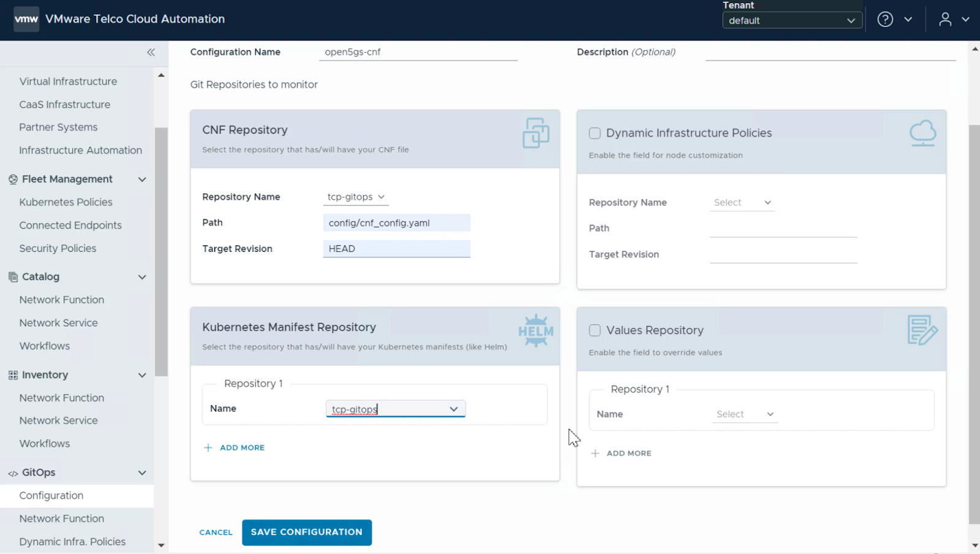The height and width of the screenshot is (554, 980).
Task: Open the Tenant default dropdown
Action: (x=791, y=20)
